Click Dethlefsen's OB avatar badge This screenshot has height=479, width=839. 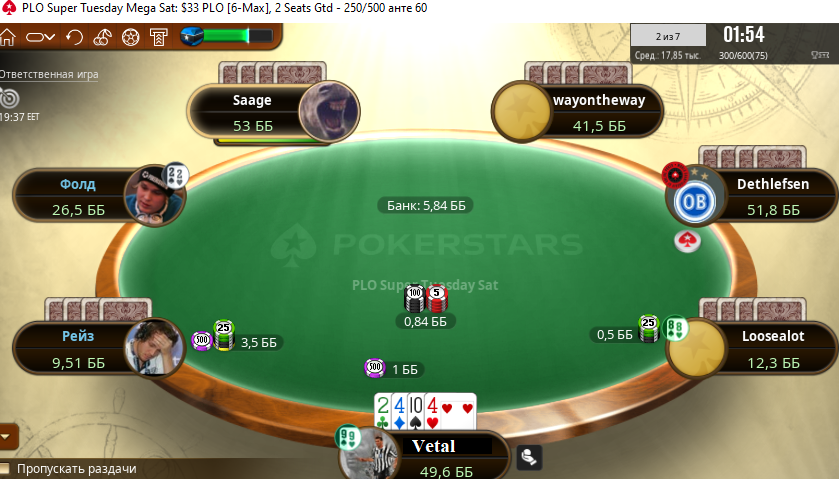[695, 202]
